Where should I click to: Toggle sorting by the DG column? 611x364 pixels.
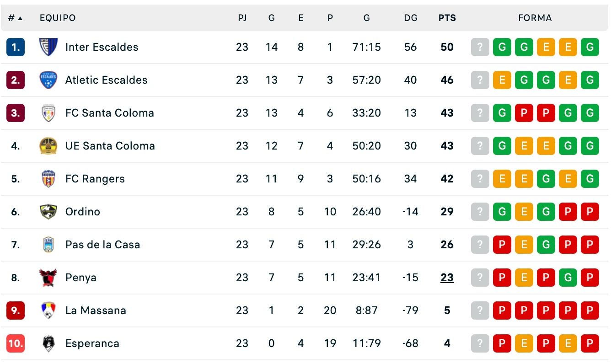(x=411, y=18)
